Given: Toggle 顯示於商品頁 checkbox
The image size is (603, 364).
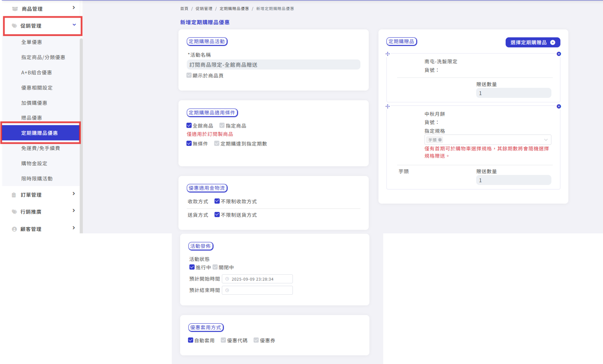Looking at the screenshot, I should 189,75.
